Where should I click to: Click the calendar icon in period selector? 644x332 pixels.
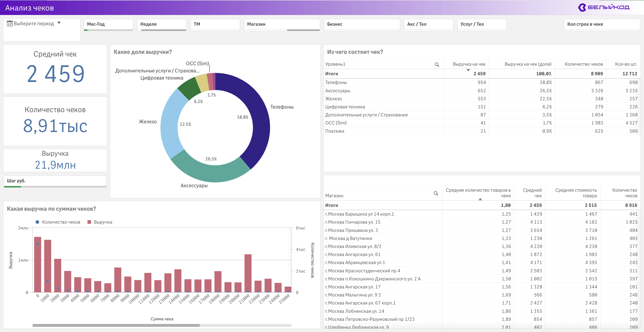[x=10, y=23]
